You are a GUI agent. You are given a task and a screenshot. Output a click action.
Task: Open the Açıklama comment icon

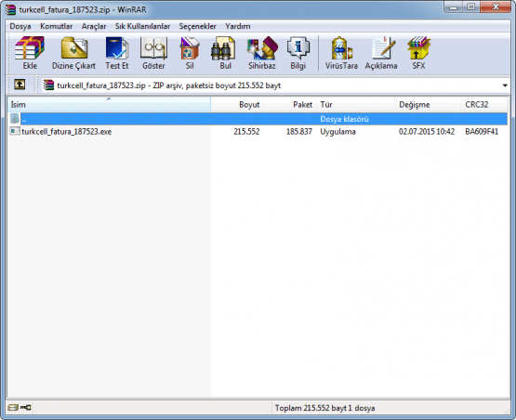[x=382, y=48]
